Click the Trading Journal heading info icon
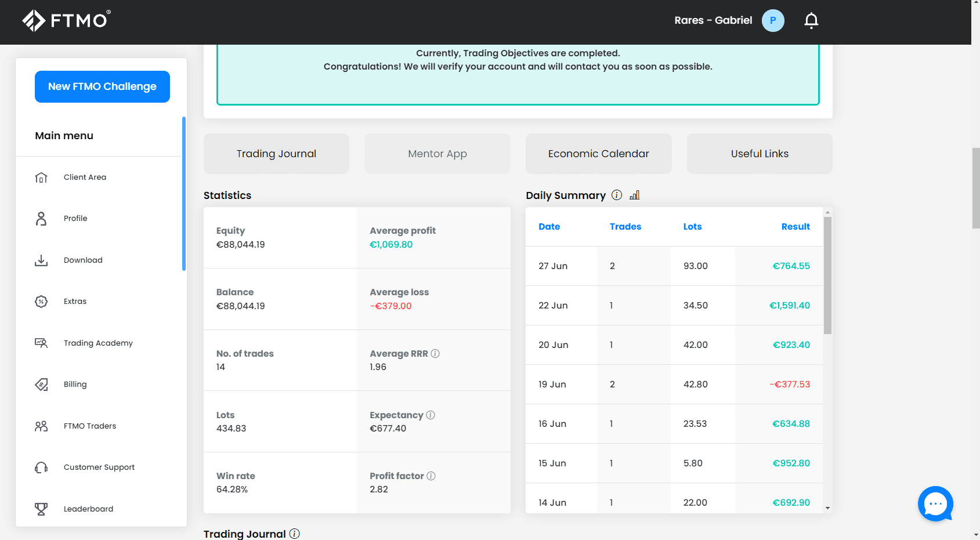The width and height of the screenshot is (980, 540). (295, 534)
